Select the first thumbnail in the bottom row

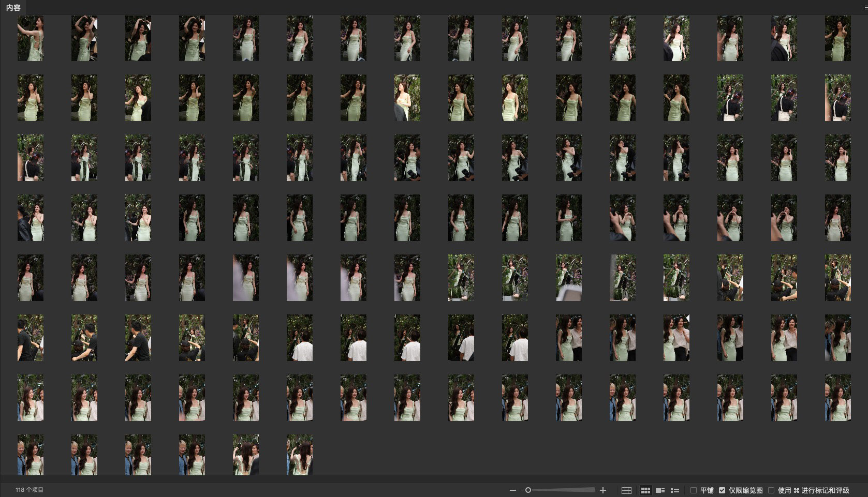coord(31,455)
